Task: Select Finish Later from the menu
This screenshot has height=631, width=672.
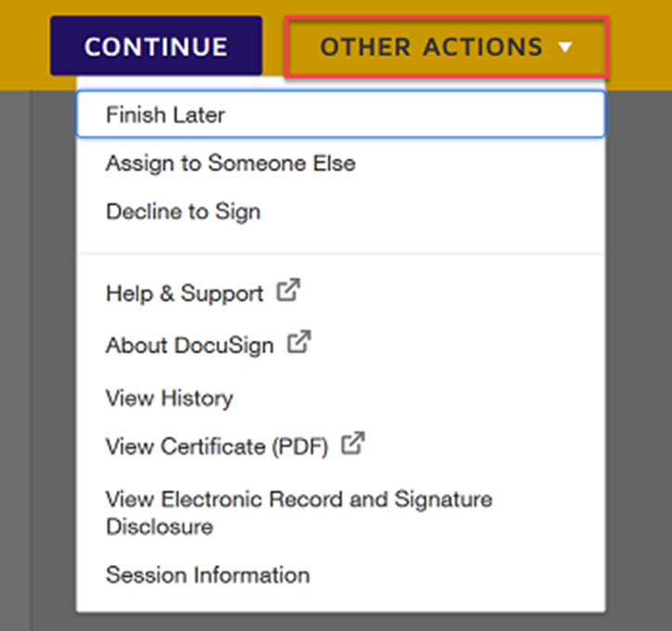Action: 165,115
